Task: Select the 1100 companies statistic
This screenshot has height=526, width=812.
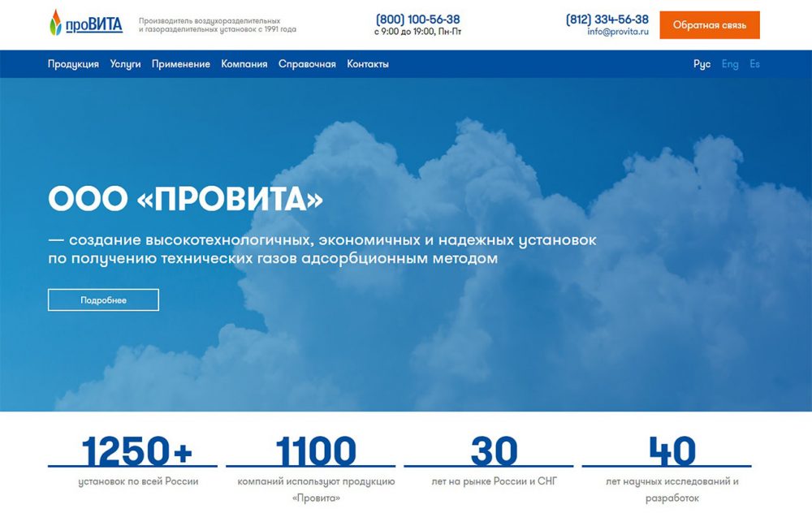Action: (315, 452)
